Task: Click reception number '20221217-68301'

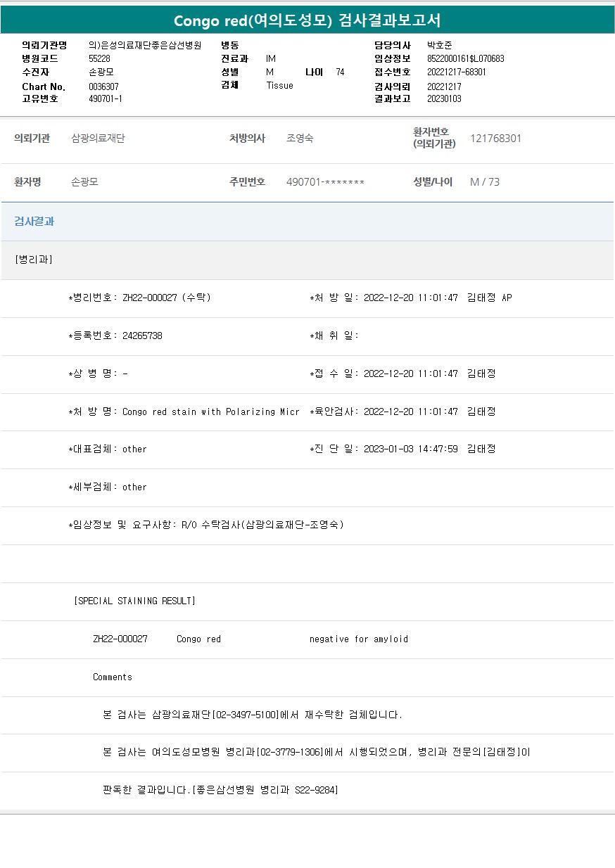Action: (457, 72)
